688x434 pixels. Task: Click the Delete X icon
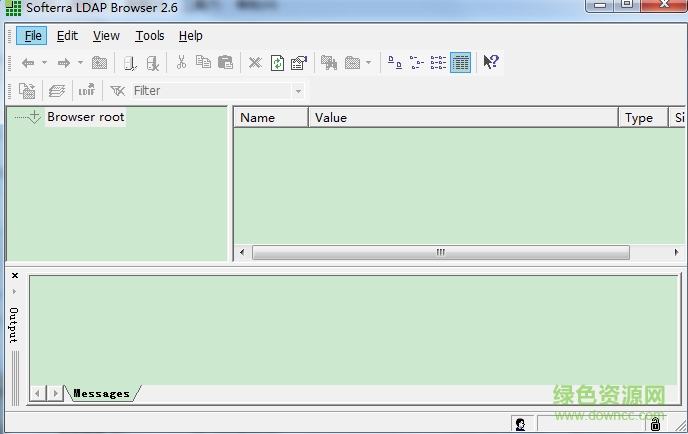(255, 63)
